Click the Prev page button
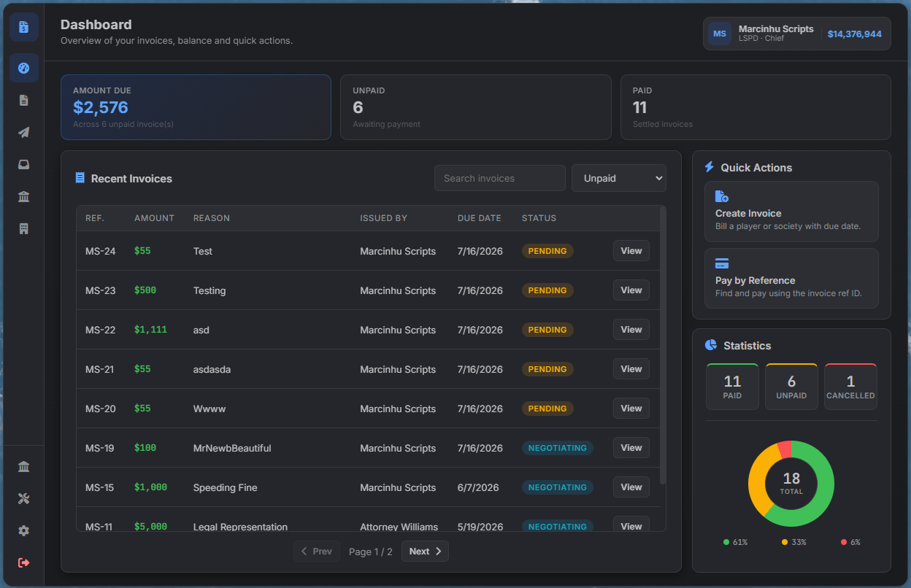Screen dimensions: 911x588 pyautogui.click(x=317, y=552)
